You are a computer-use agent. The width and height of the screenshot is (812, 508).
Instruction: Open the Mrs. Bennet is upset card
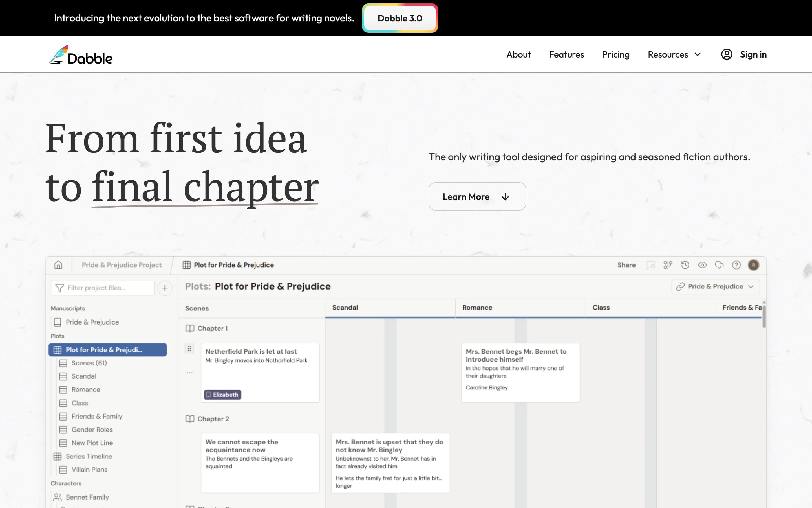(390, 463)
